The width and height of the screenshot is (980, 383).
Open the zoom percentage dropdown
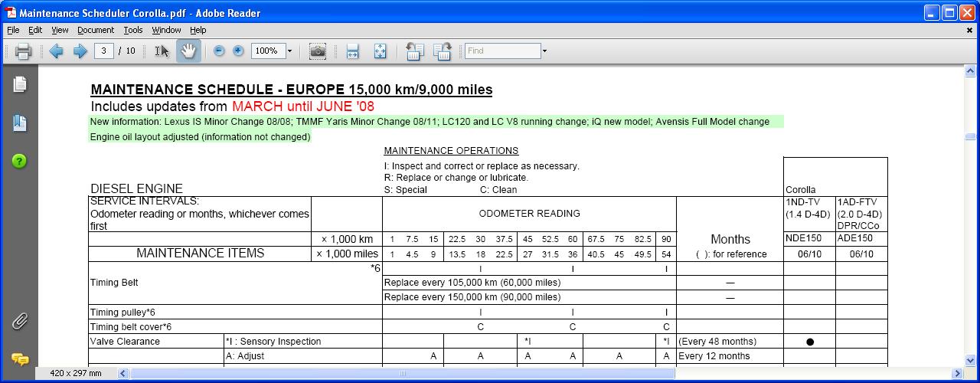(289, 51)
